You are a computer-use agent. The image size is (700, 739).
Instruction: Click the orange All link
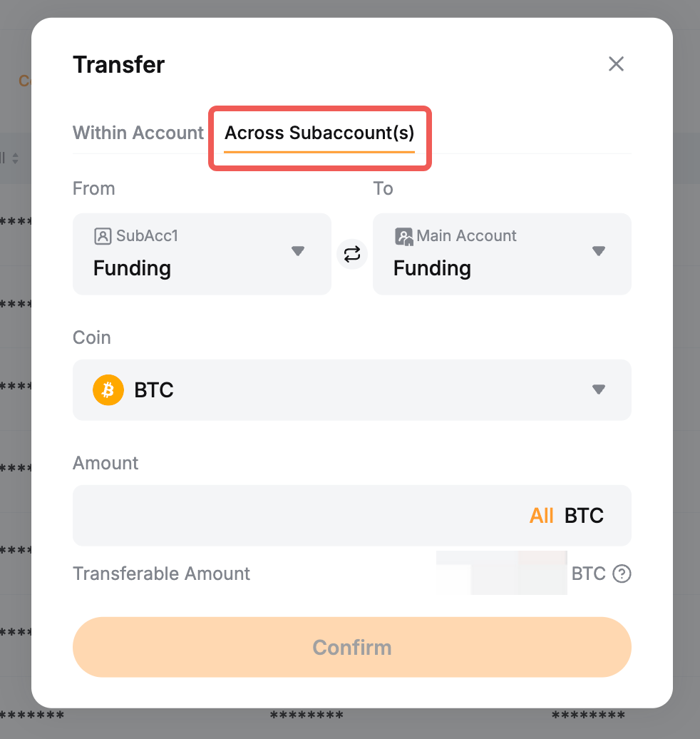point(541,516)
